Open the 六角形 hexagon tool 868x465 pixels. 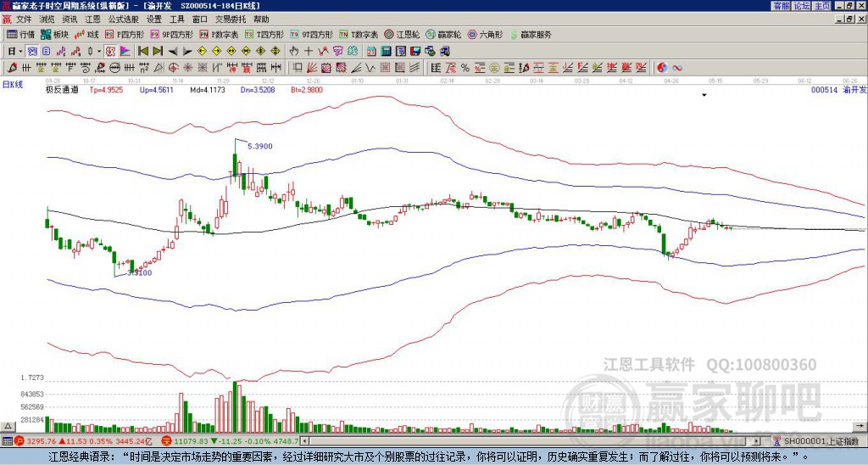click(486, 35)
